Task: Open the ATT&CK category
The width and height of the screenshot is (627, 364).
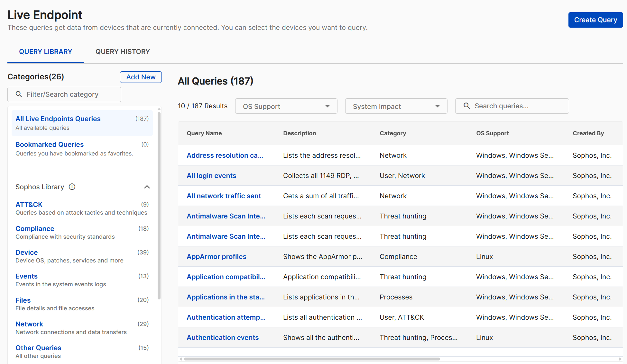Action: [x=82, y=208]
